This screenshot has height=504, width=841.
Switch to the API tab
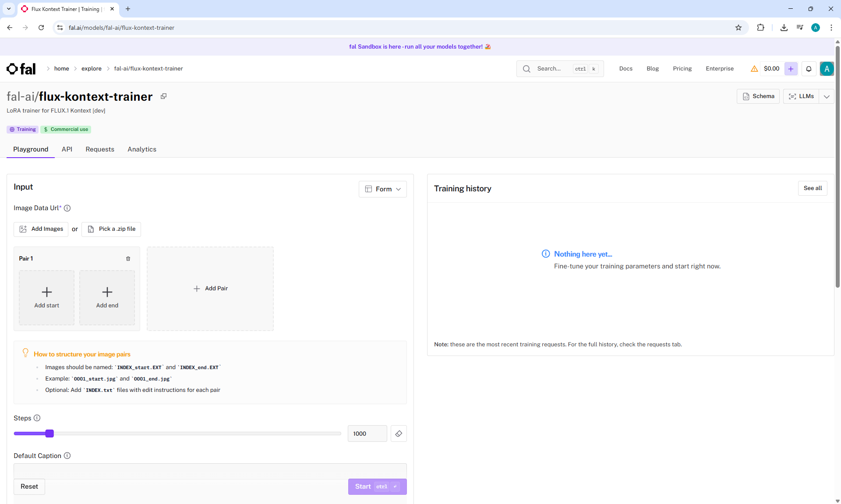(67, 149)
